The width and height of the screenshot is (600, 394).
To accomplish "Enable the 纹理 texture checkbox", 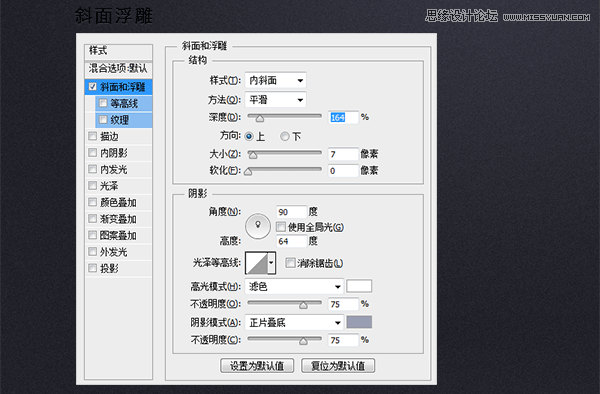I will [103, 119].
